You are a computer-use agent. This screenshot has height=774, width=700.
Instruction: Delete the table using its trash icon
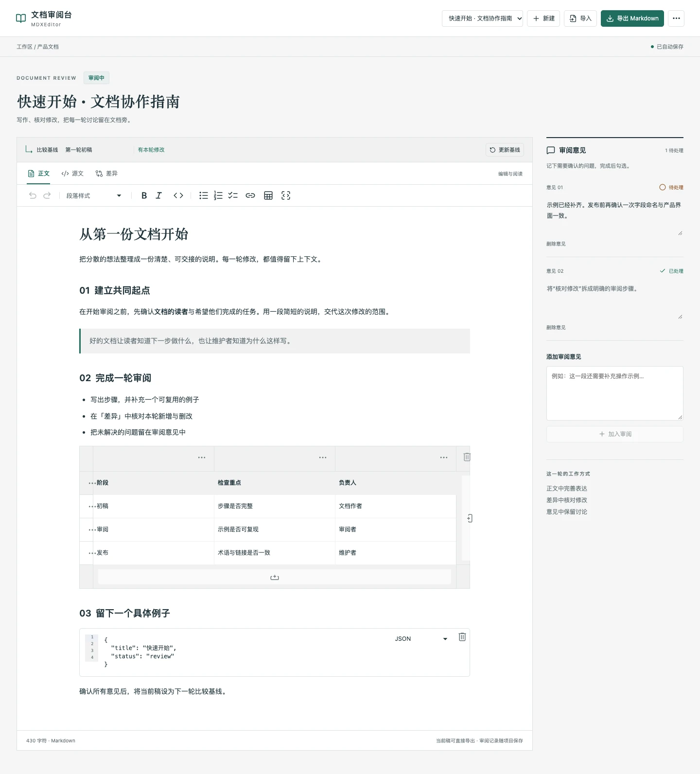467,457
